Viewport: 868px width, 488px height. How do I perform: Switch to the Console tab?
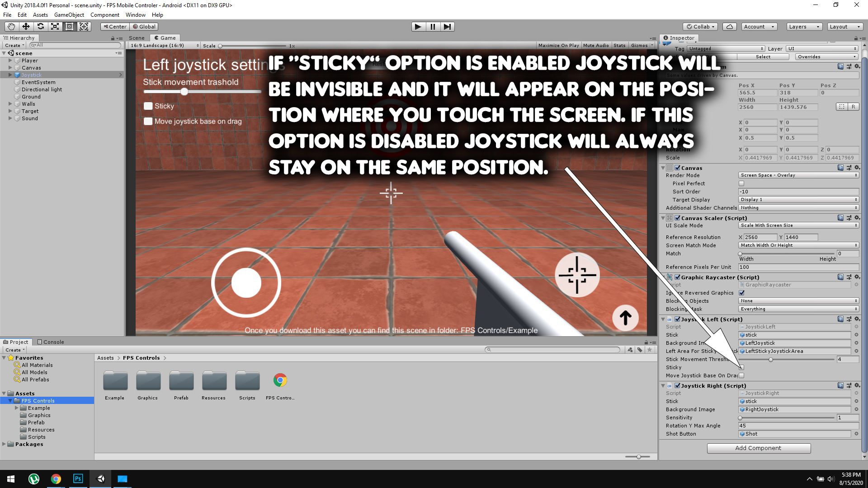[x=51, y=342]
